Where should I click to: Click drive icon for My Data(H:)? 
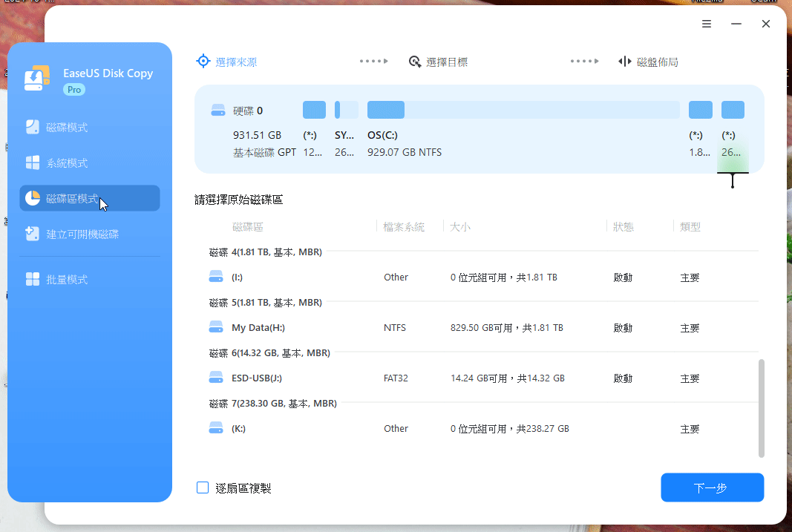216,327
